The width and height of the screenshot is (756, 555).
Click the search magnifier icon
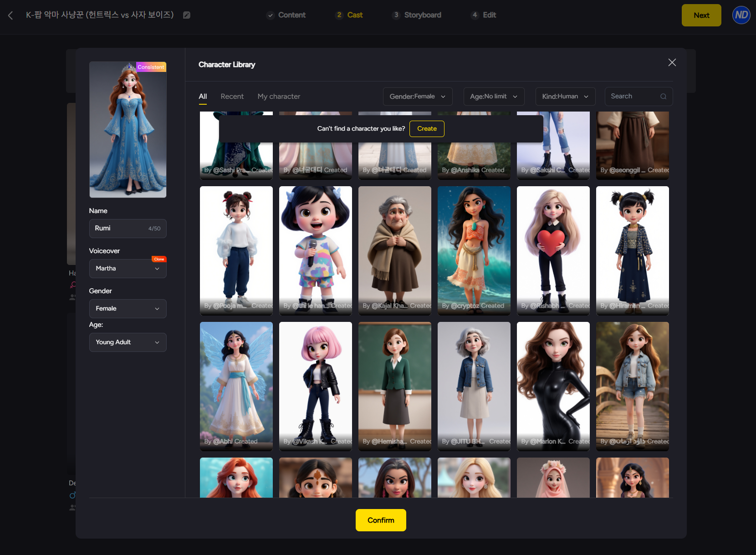click(663, 97)
